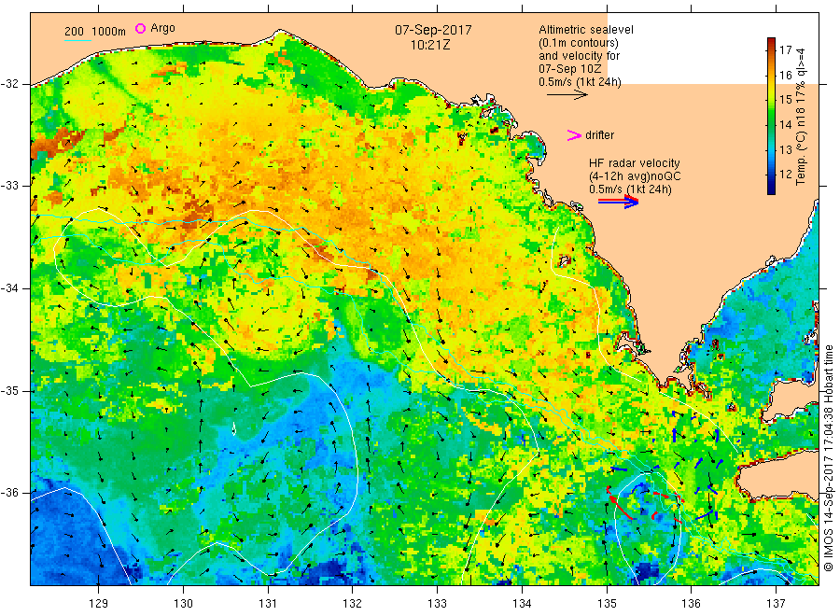Click the magenta Argo circle marker in legend

pos(140,28)
